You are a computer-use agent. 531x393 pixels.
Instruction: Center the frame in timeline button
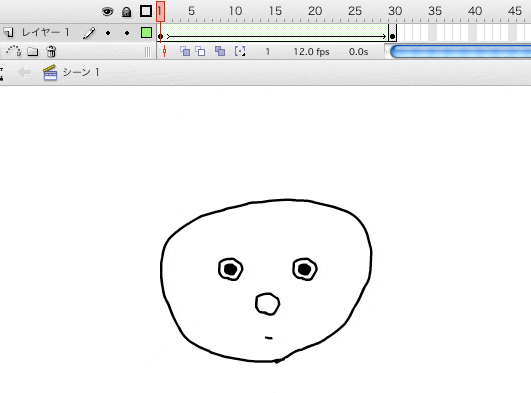tap(165, 51)
